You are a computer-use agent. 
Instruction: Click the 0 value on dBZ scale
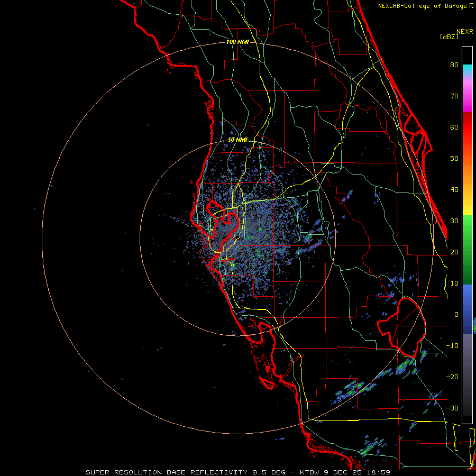456,315
